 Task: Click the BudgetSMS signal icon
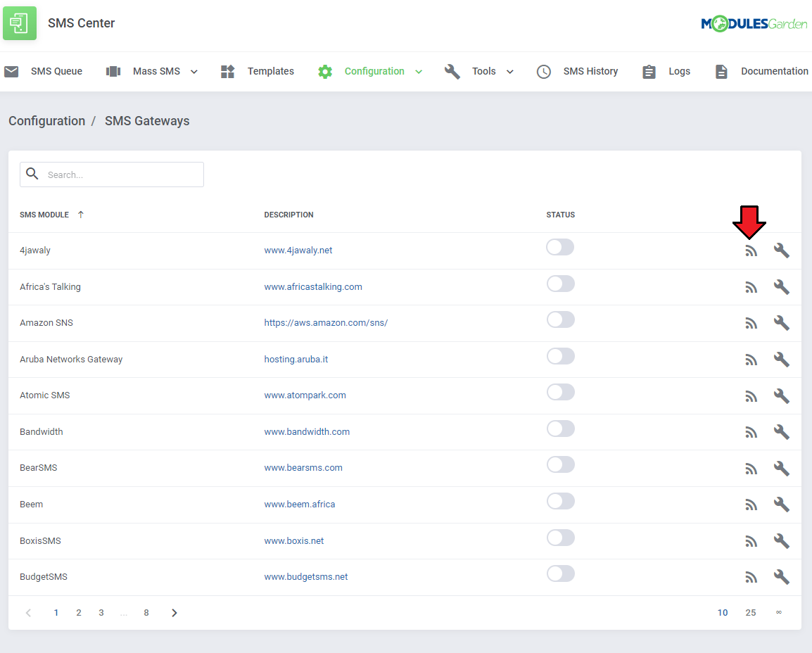tap(751, 578)
